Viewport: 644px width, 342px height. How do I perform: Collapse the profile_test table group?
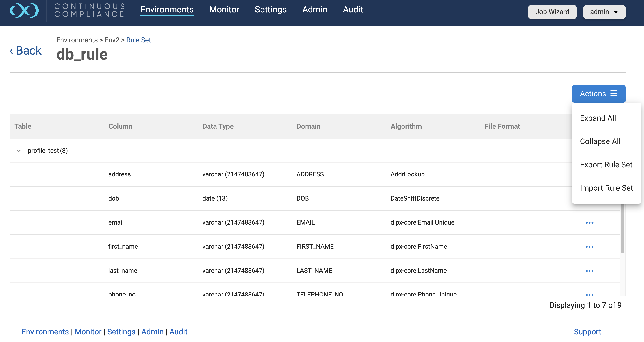18,151
